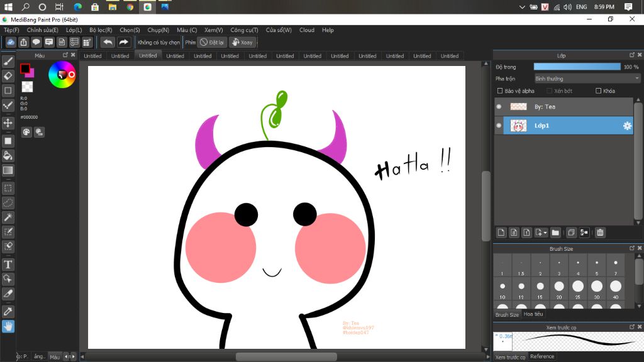The image size is (644, 362).
Task: Enable the Khóa lock checkbox
Action: [599, 91]
